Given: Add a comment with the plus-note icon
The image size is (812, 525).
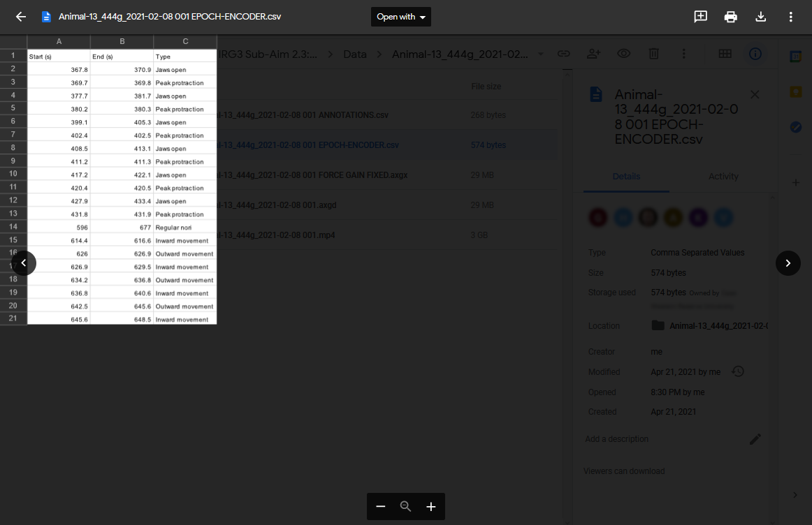Looking at the screenshot, I should click(x=700, y=17).
